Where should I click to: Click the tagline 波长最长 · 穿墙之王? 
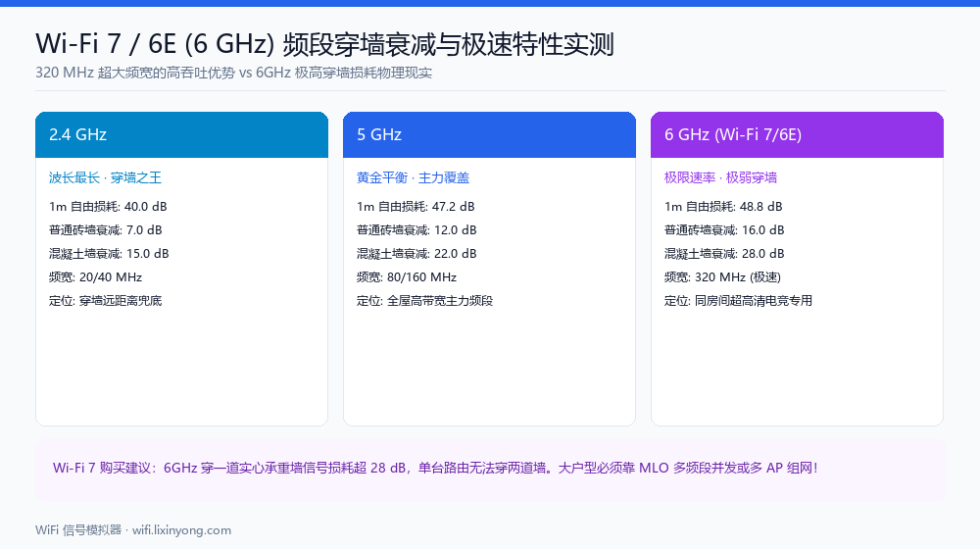pos(105,177)
